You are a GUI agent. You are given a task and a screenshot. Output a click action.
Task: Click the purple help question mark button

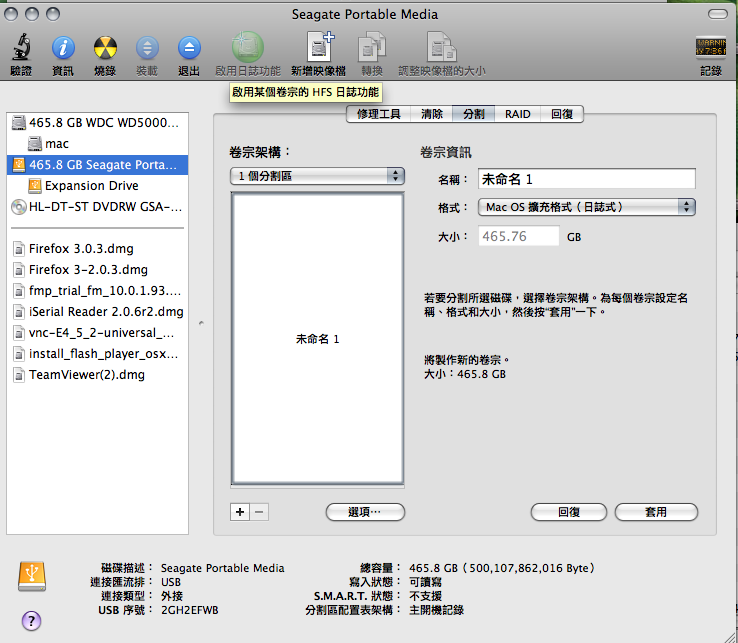tap(31, 621)
